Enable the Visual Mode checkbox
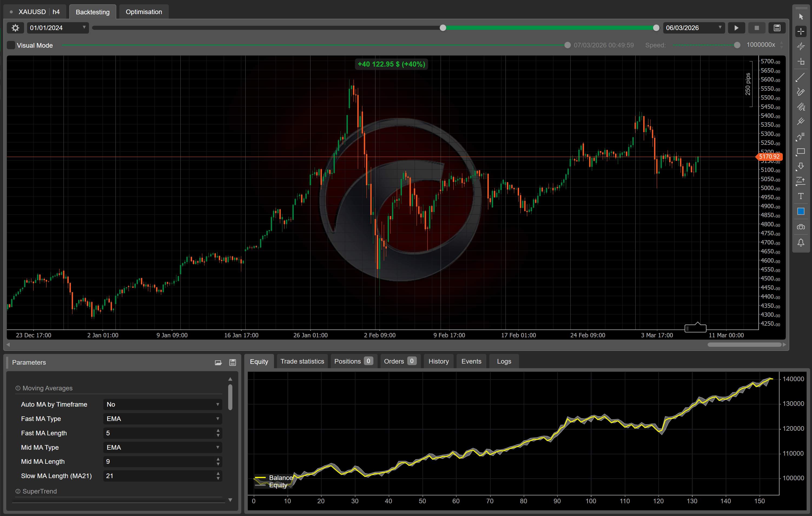 click(x=11, y=45)
